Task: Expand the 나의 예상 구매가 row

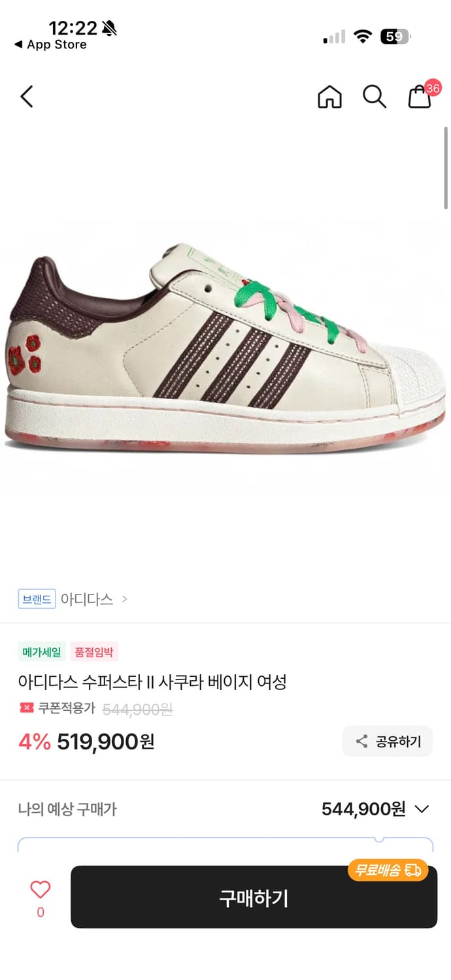Action: (x=225, y=809)
